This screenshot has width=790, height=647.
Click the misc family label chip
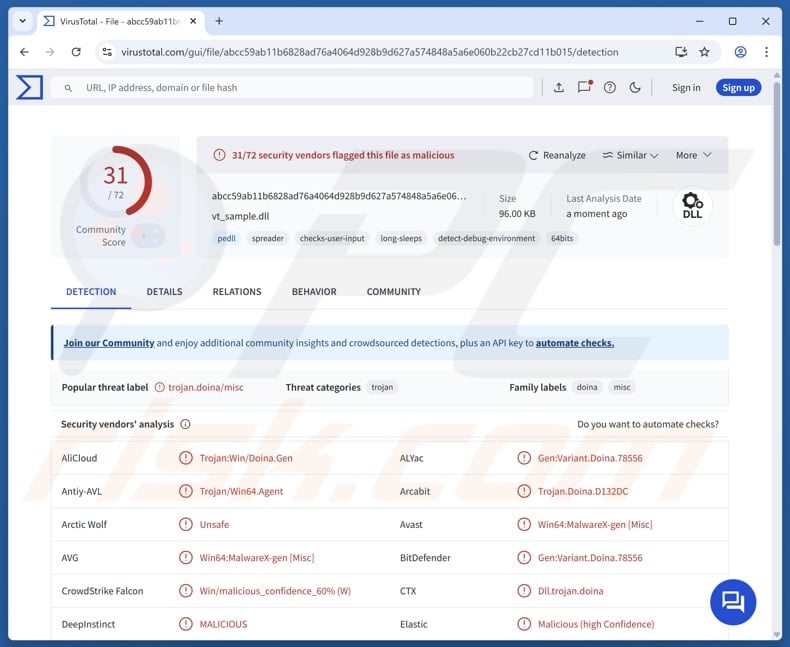[x=622, y=387]
